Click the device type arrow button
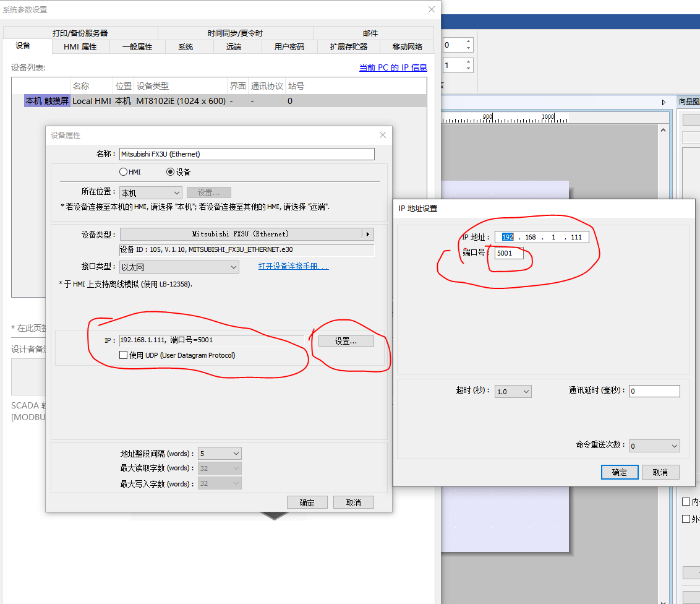The image size is (700, 604). pos(368,234)
